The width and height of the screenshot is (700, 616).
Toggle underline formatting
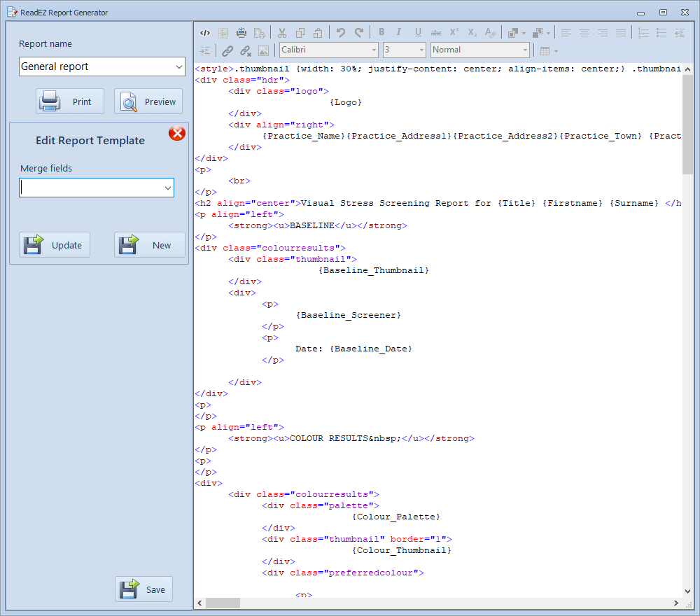[418, 32]
